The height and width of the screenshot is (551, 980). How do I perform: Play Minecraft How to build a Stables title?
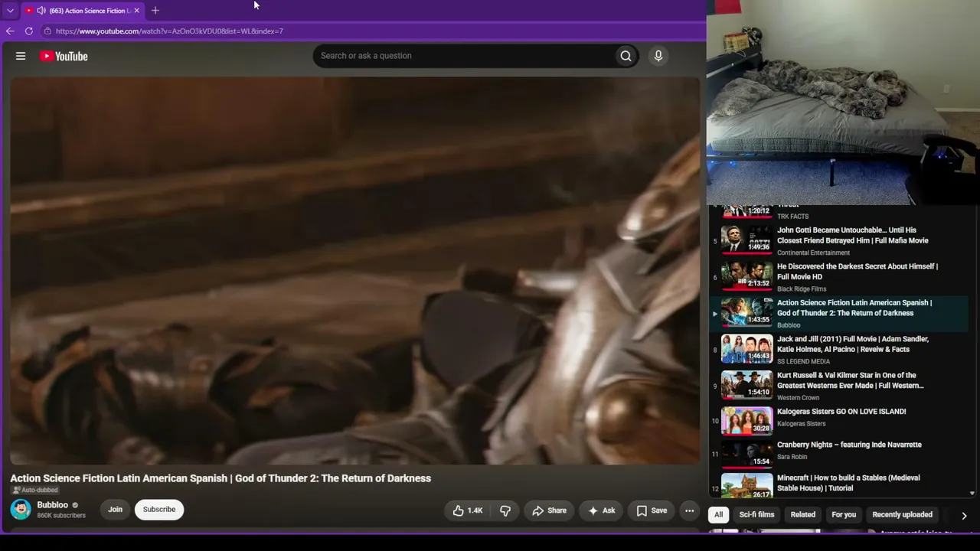point(848,483)
